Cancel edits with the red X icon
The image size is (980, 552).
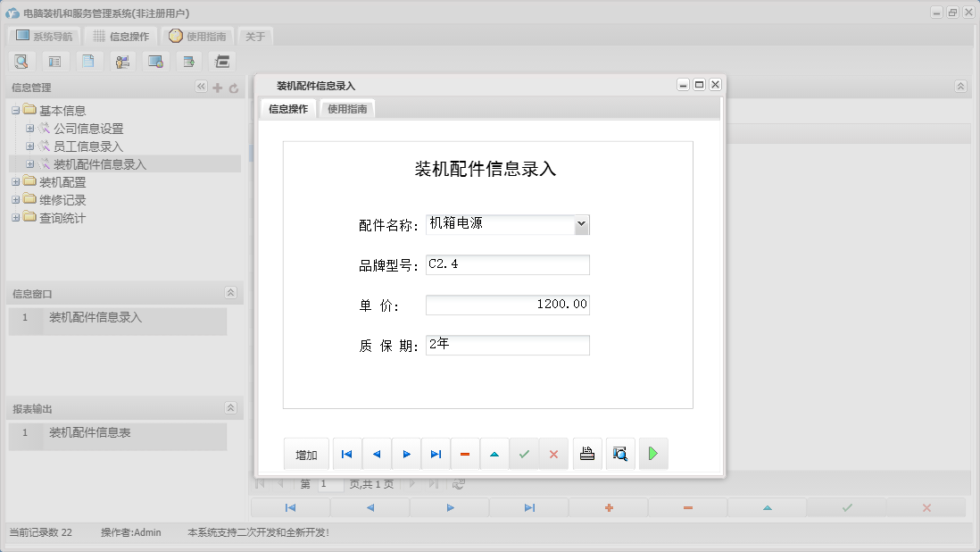tap(553, 454)
